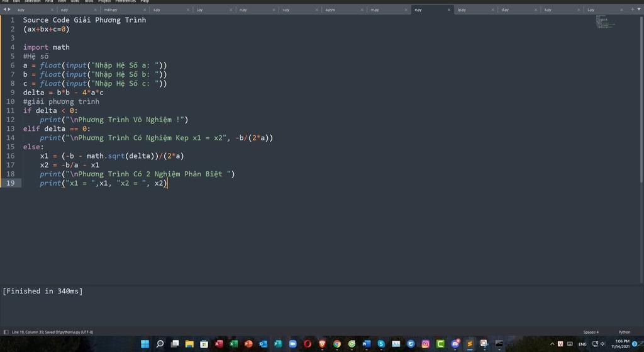Close the e.py tab
Image resolution: width=644 pixels, height=352 pixels.
coord(448,9)
